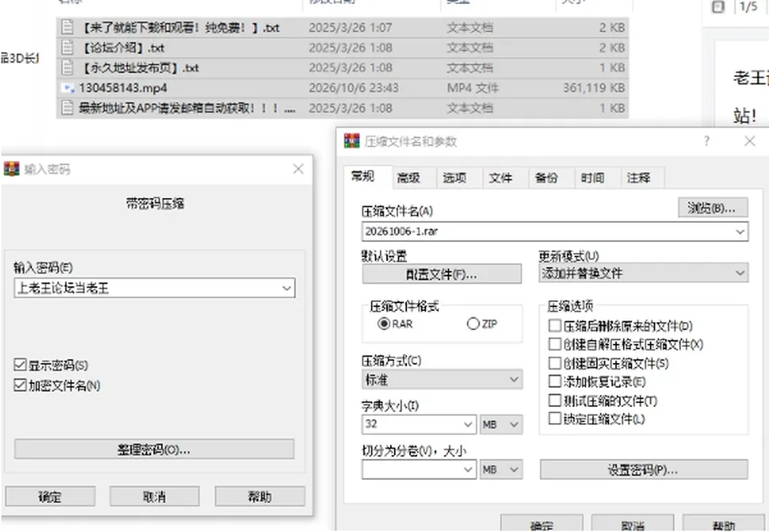Click the 设置密码(P)... button
Image resolution: width=769 pixels, height=532 pixels.
click(x=644, y=470)
